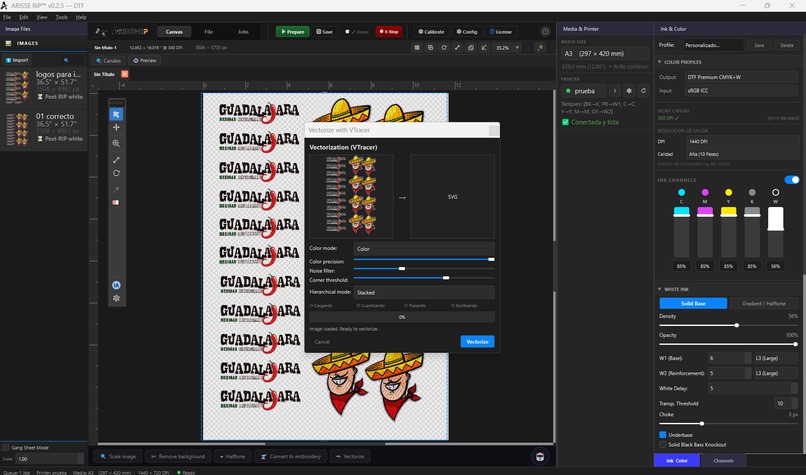Open the Color mode dropdown in VTracer
The width and height of the screenshot is (806, 475).
click(424, 249)
